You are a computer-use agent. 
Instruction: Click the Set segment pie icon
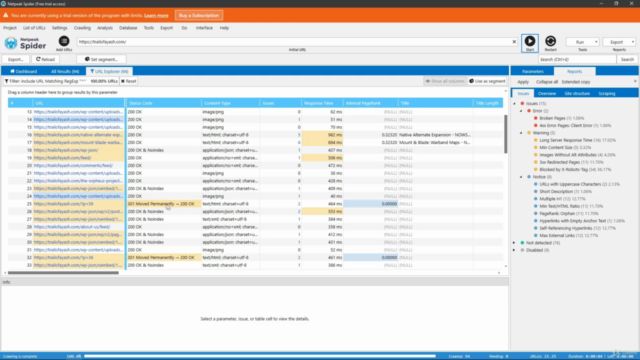(x=87, y=59)
